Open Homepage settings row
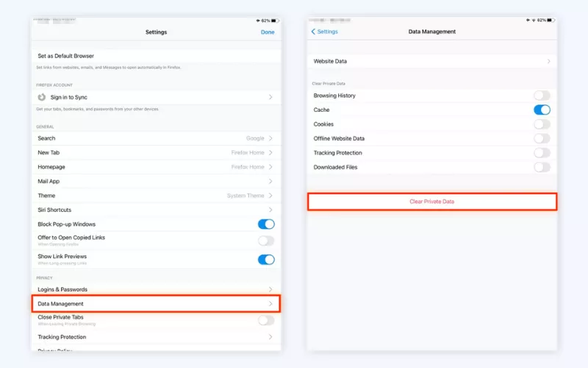This screenshot has width=588, height=368. tap(157, 167)
